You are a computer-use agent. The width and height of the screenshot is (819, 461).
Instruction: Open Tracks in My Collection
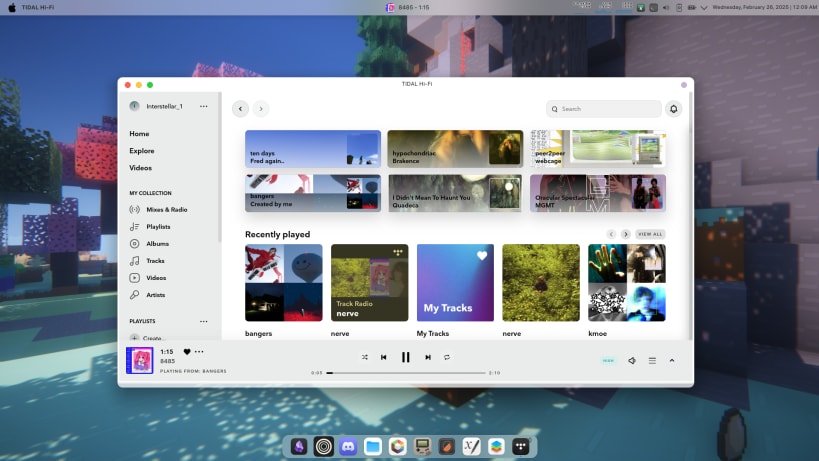coord(155,261)
